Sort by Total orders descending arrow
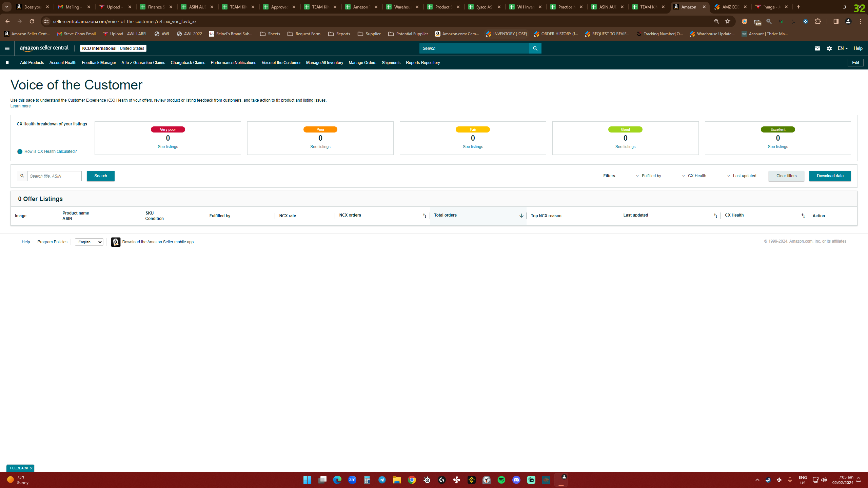Image resolution: width=868 pixels, height=488 pixels. click(x=521, y=216)
